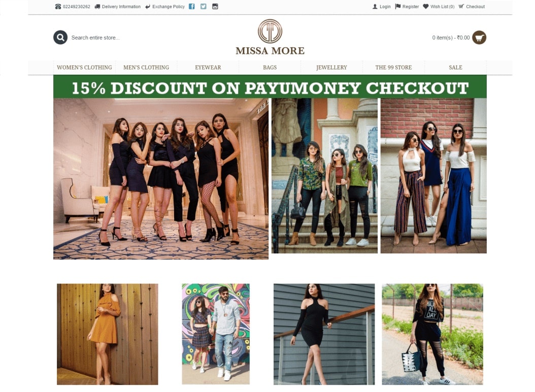
Task: Open the Twitter icon link
Action: (204, 7)
